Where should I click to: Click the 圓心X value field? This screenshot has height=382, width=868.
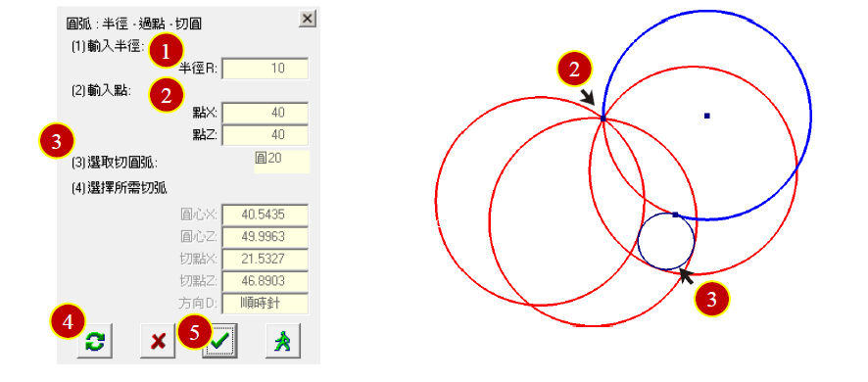tap(265, 215)
